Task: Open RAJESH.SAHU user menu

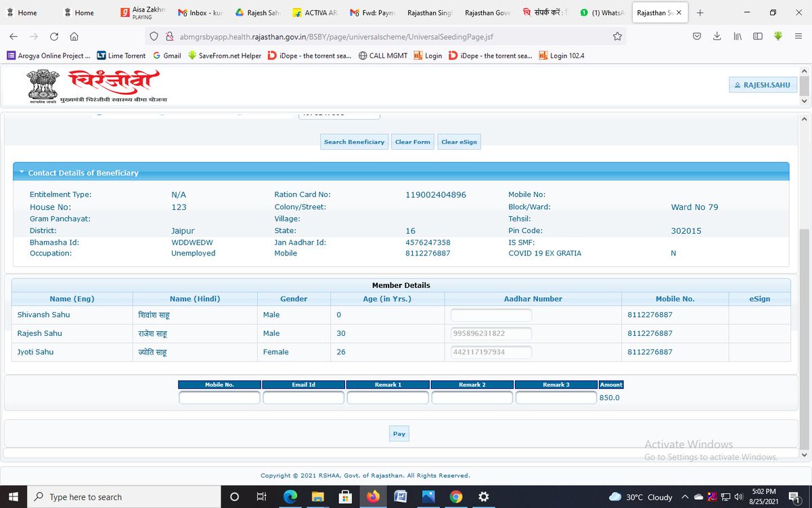Action: (x=763, y=85)
